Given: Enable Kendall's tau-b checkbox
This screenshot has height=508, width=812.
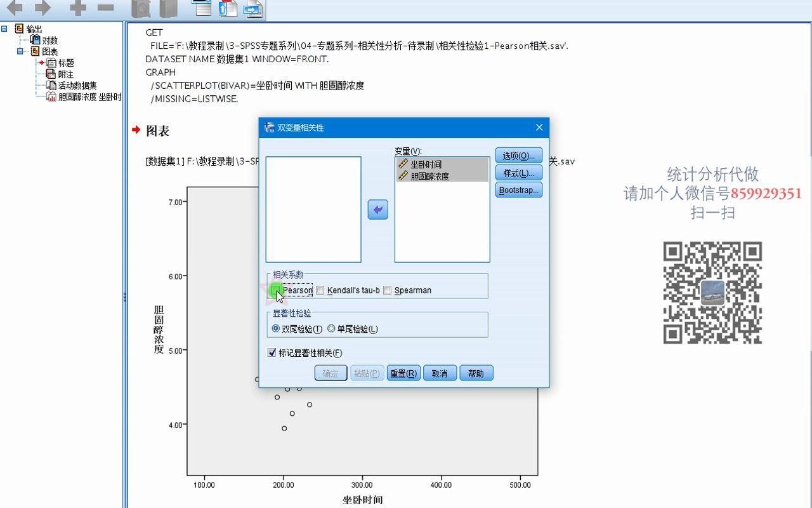Looking at the screenshot, I should [320, 290].
